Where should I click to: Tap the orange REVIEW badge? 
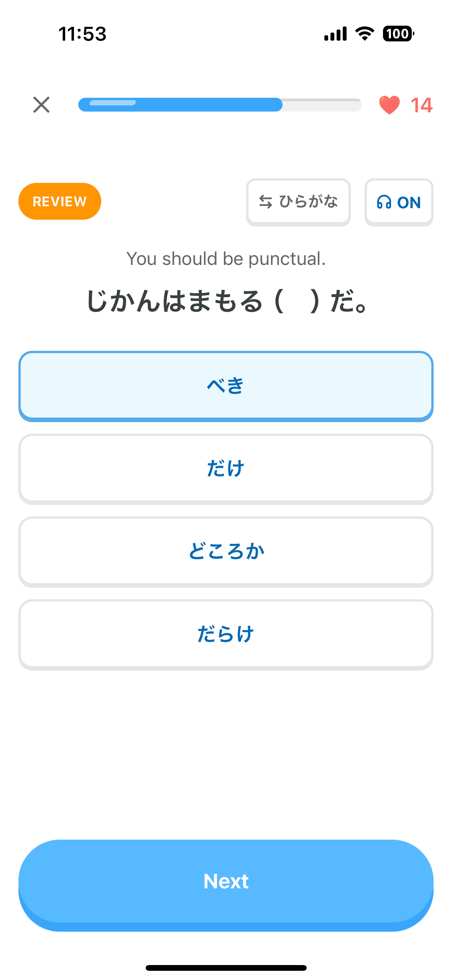(x=60, y=201)
